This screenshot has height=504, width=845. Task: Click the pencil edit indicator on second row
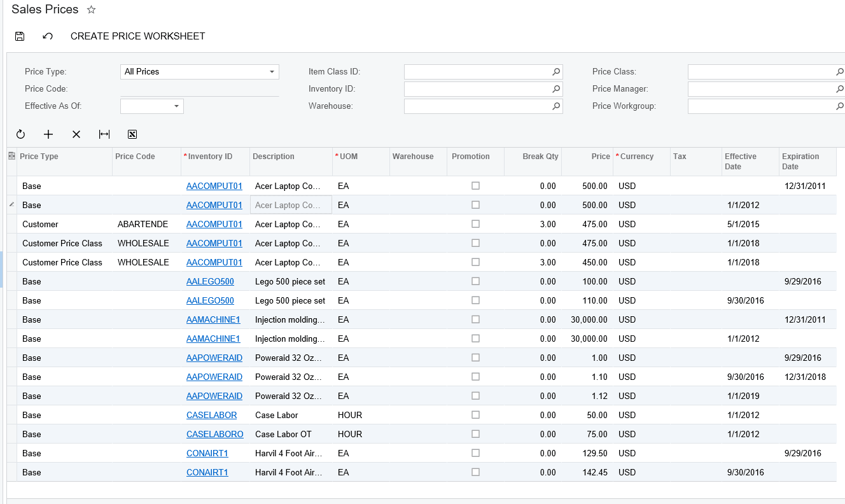[x=11, y=204]
